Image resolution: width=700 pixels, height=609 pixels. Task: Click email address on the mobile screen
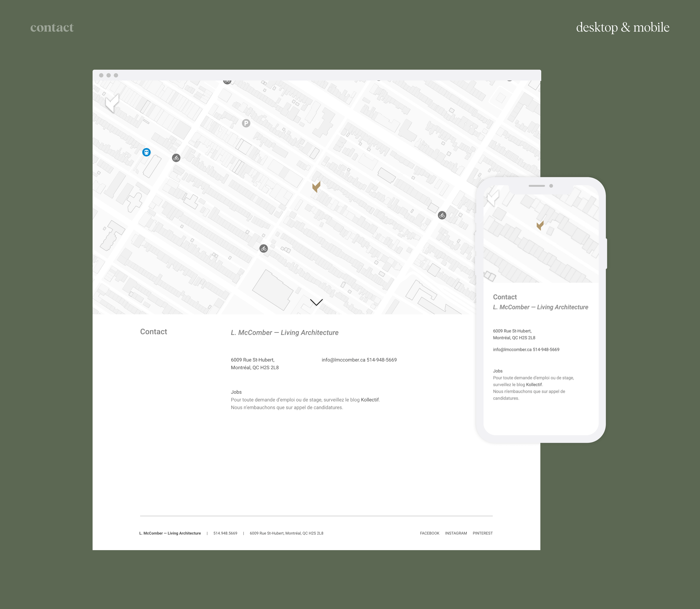click(x=512, y=349)
